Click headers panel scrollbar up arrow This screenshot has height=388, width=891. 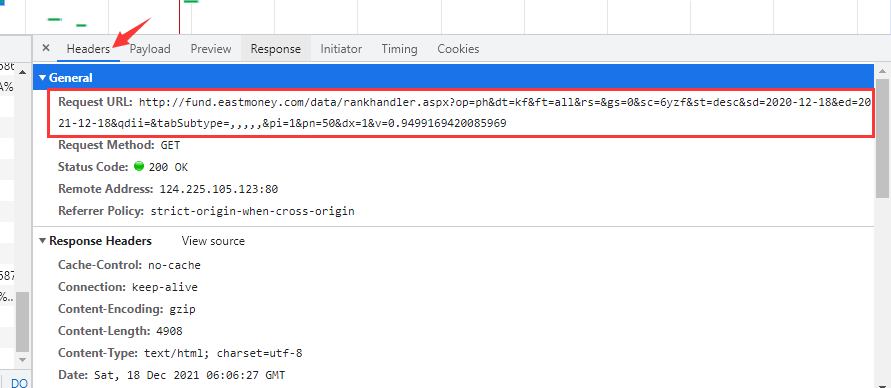882,70
